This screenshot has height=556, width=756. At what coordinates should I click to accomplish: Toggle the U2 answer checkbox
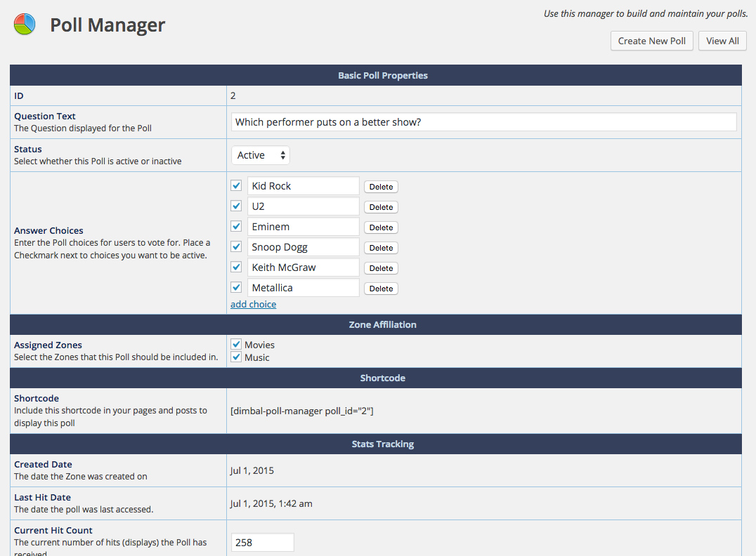pos(236,206)
